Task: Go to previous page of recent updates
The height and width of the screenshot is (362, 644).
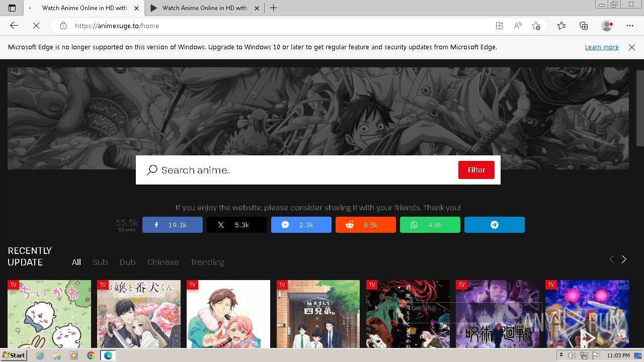Action: click(611, 259)
